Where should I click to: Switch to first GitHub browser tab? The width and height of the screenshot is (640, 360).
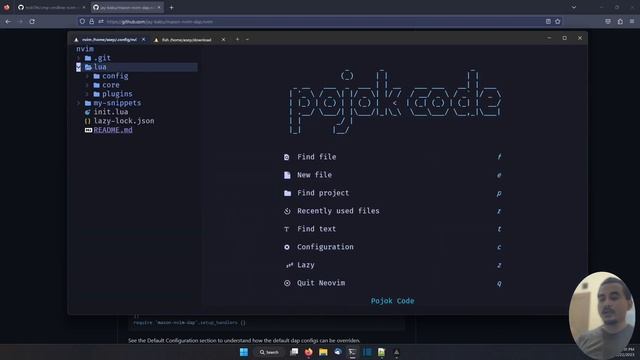[x=51, y=7]
